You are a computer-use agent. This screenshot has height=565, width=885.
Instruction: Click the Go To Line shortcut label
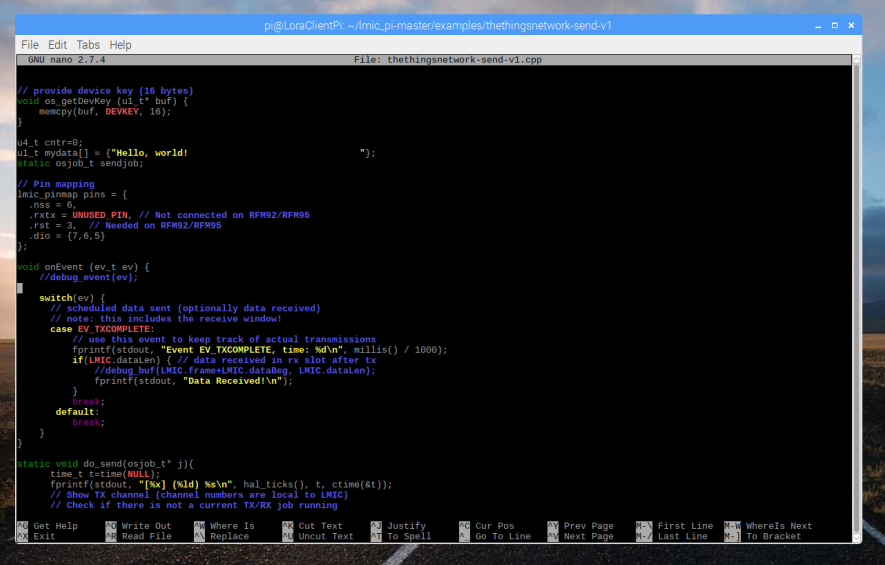coord(503,537)
